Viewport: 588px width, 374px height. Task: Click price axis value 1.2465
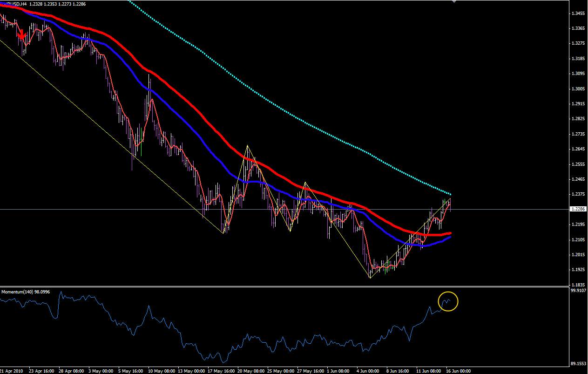(578, 179)
